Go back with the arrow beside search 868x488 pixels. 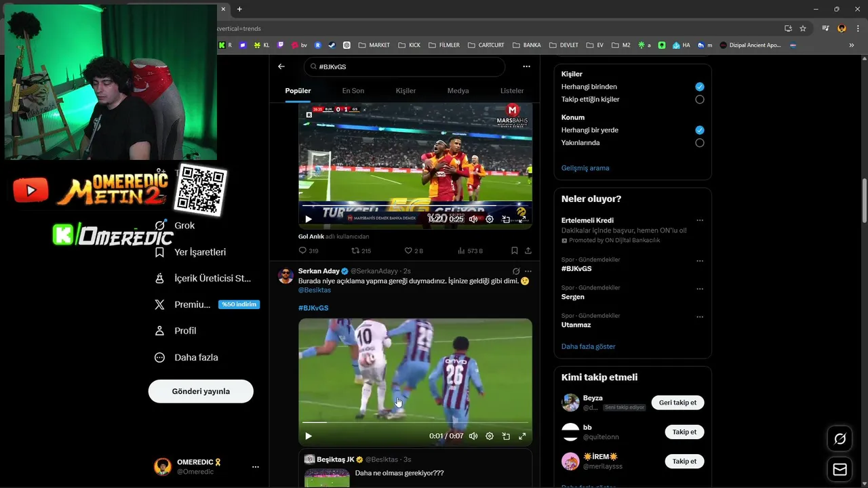tap(281, 66)
